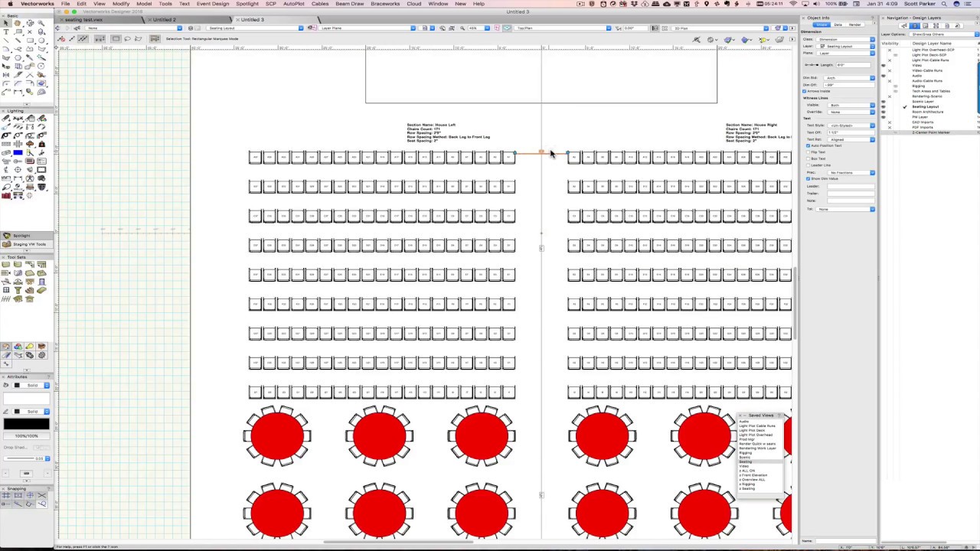
Task: Click the black pen color swatch in Attributes
Action: point(27,424)
